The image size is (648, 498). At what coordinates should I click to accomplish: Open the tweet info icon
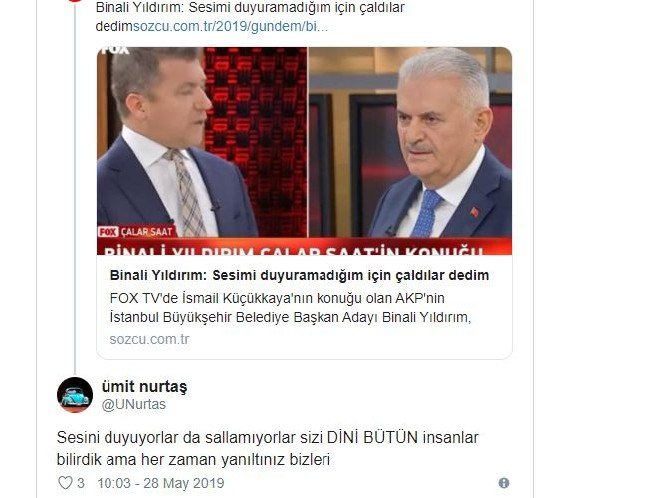503,483
